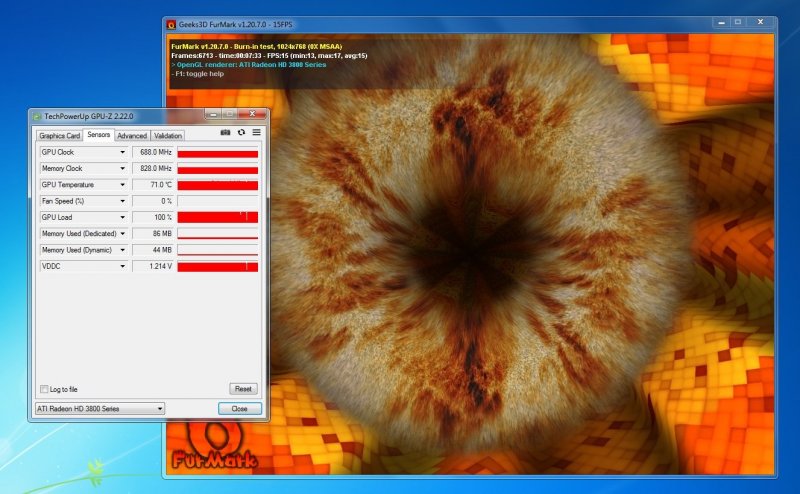Click the GPU-Z title bar app icon

point(37,116)
